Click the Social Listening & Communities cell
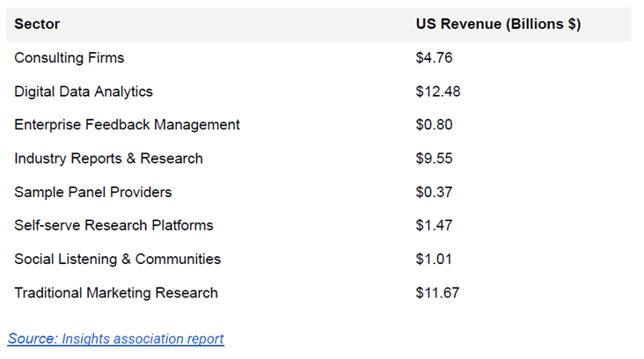 click(117, 259)
